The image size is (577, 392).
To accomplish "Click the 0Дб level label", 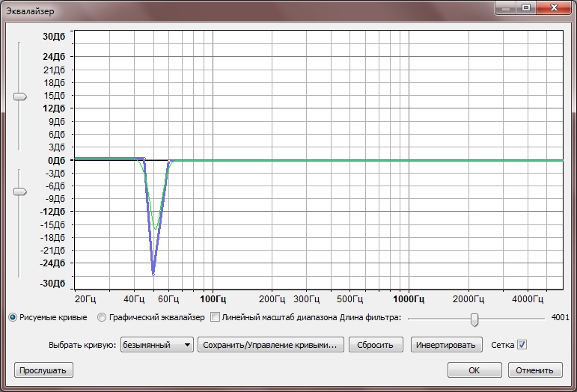I will click(x=56, y=160).
